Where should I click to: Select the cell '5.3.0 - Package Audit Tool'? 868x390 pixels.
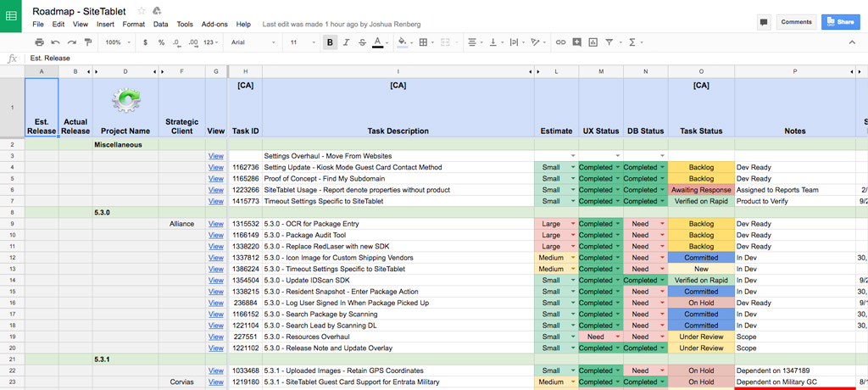click(398, 235)
